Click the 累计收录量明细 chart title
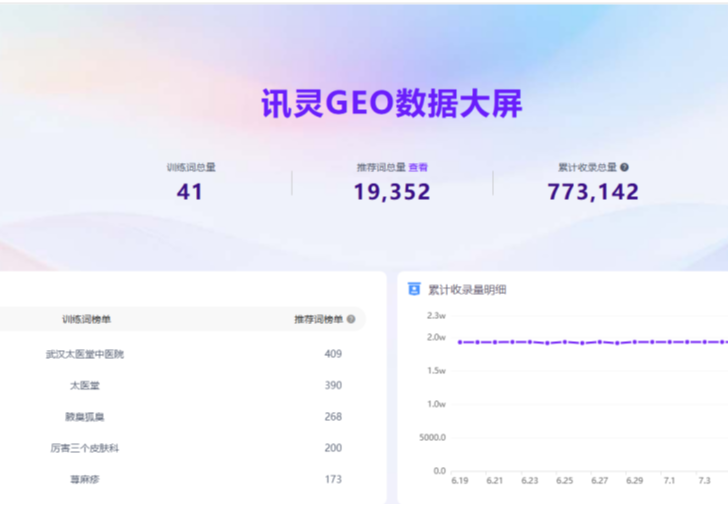The width and height of the screenshot is (728, 505). (x=467, y=290)
